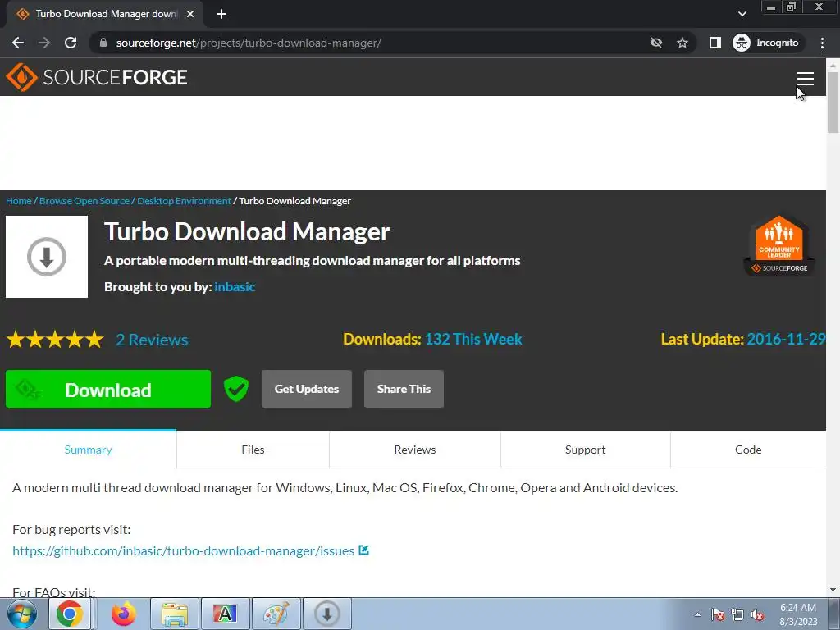The height and width of the screenshot is (630, 840).
Task: Open Paint from the taskbar
Action: click(276, 614)
